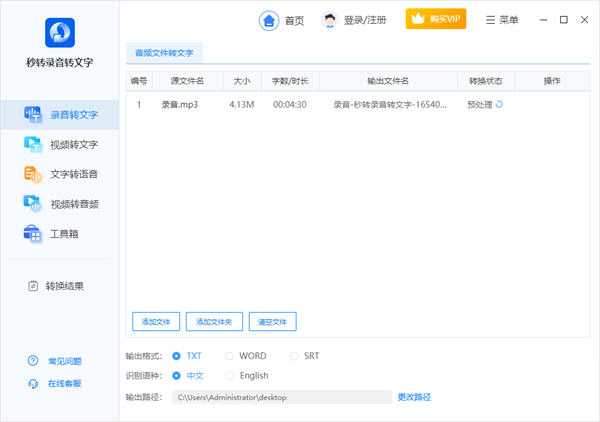Click the 00:04:30 duration cell

coord(290,104)
